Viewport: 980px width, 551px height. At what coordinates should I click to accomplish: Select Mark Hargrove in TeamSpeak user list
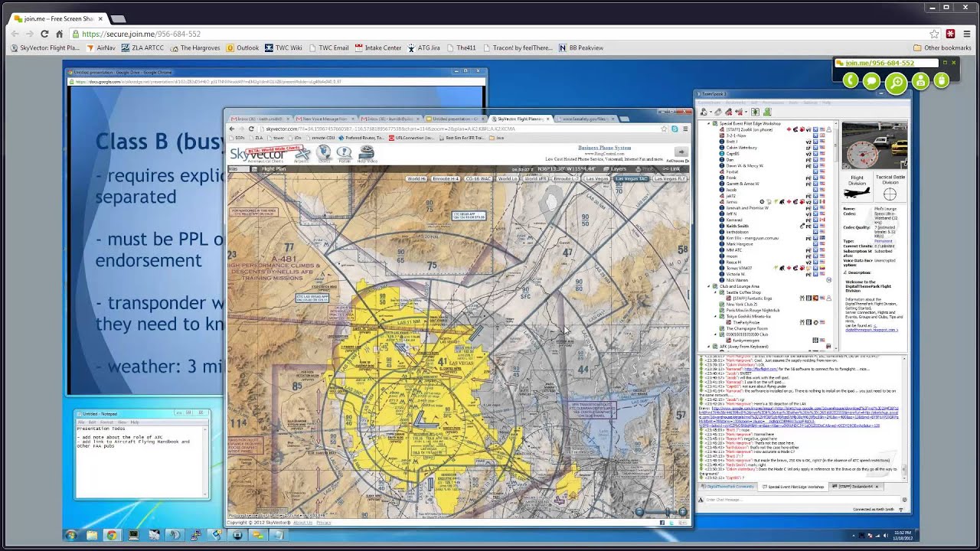click(740, 244)
